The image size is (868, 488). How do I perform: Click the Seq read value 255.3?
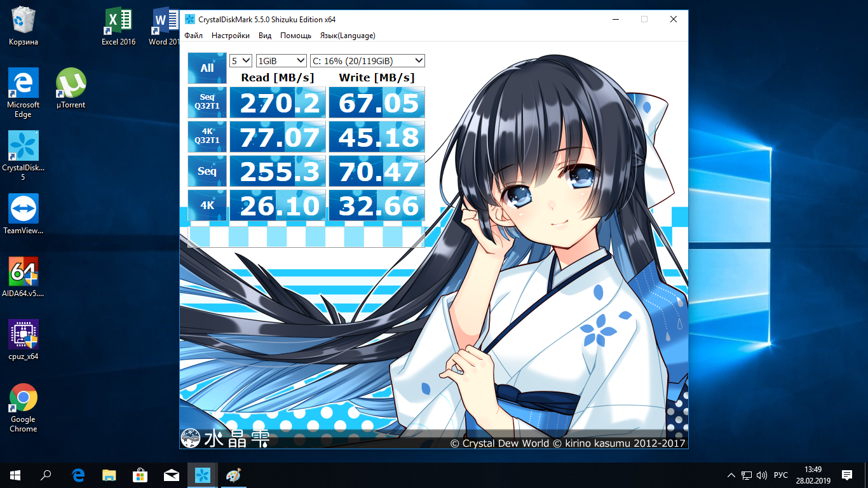pos(278,171)
